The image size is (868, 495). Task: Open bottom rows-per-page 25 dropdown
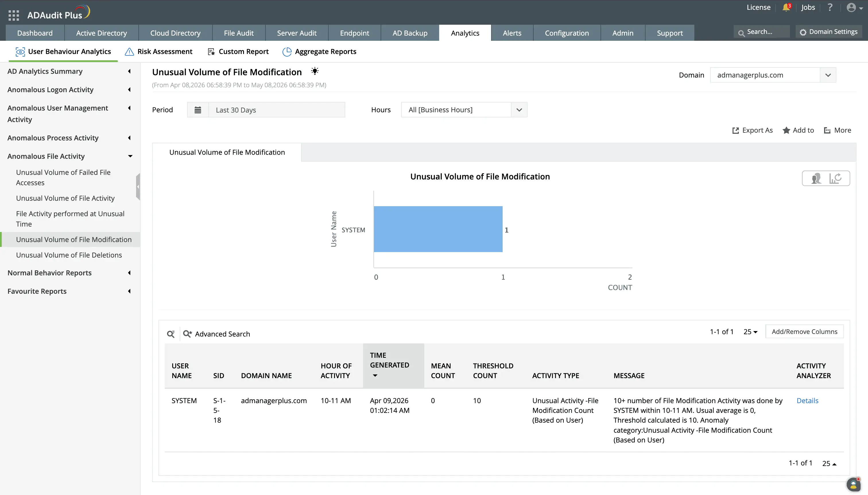pos(829,463)
